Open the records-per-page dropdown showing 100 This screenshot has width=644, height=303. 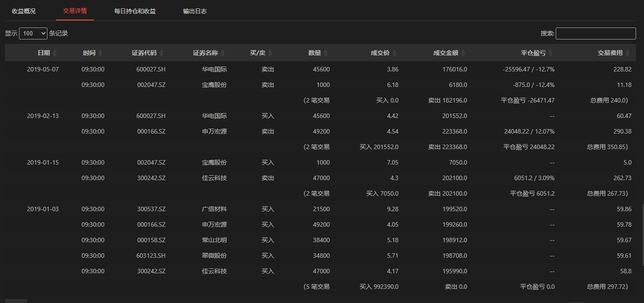pyautogui.click(x=33, y=33)
